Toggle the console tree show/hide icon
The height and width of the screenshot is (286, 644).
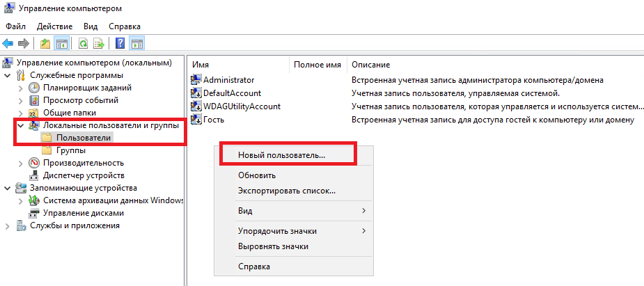point(62,43)
